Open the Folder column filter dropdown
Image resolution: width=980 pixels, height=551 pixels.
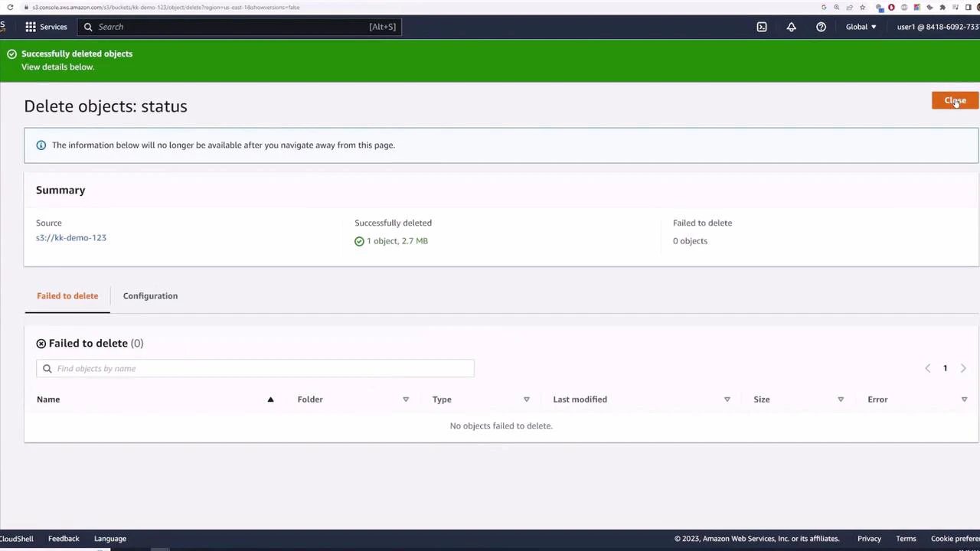[x=405, y=399]
